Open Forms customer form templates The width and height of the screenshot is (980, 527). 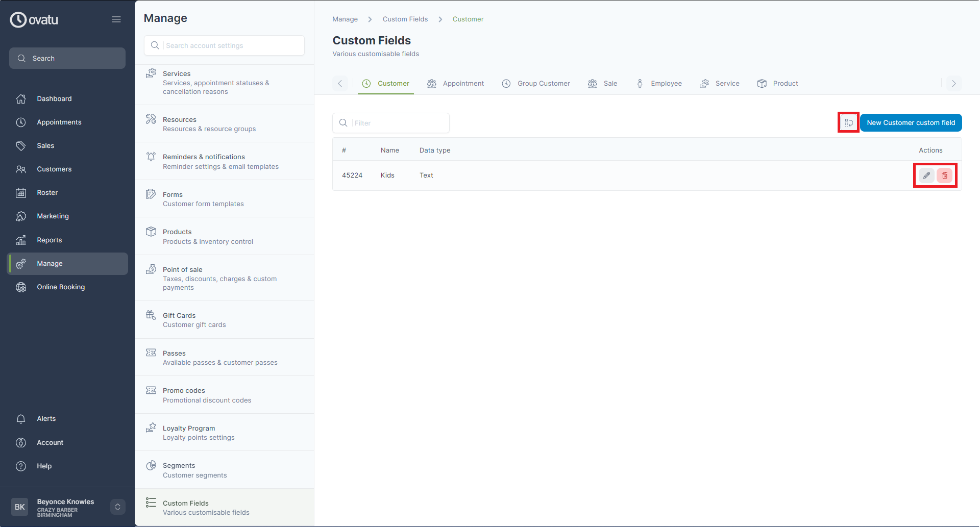224,199
